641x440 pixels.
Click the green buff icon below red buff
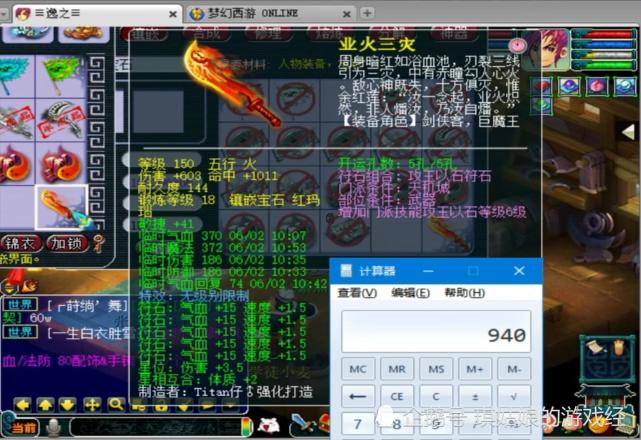[x=541, y=106]
